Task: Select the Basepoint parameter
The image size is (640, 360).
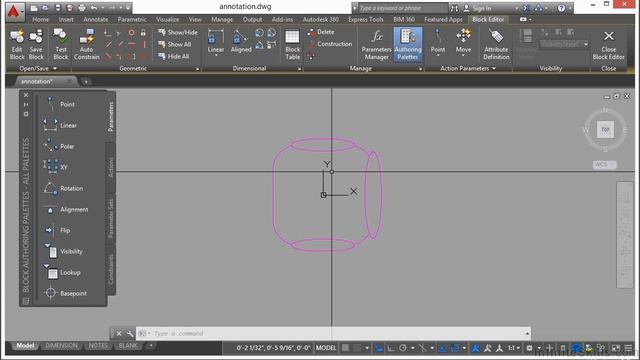Action: click(x=65, y=293)
